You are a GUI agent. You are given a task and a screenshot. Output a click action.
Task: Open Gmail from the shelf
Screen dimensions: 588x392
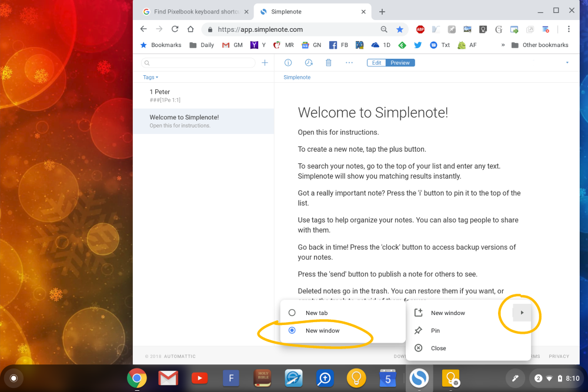coord(168,378)
